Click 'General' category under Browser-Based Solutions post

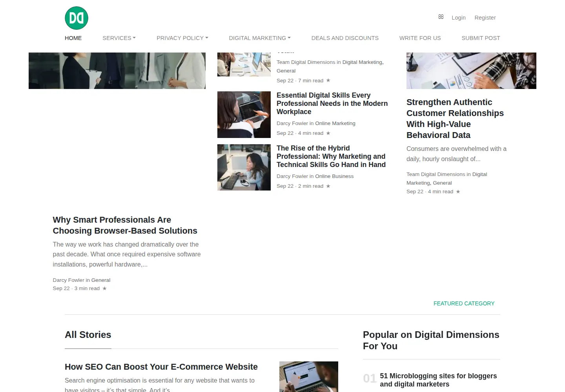[x=101, y=280]
